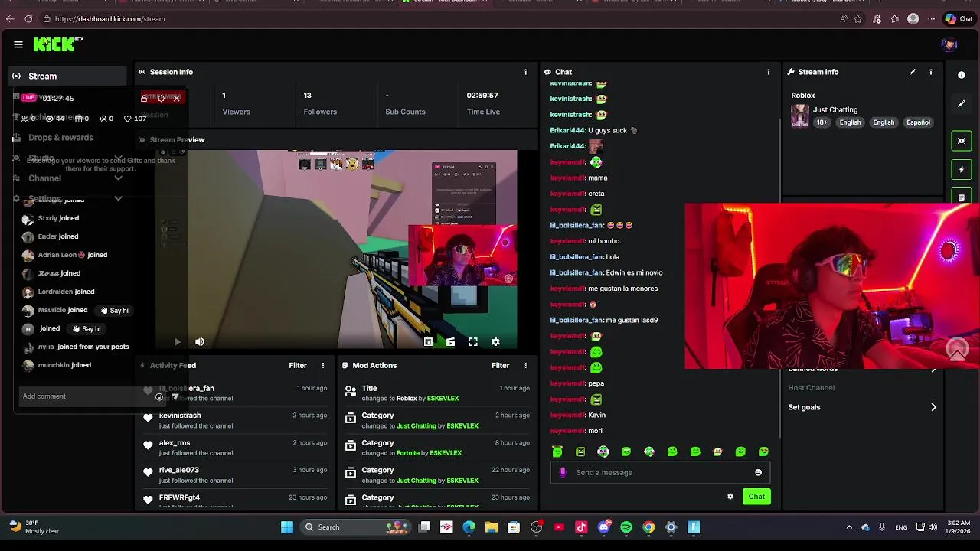980x551 pixels.
Task: Click rive_ale073 in the Activity Feed
Action: 179,471
